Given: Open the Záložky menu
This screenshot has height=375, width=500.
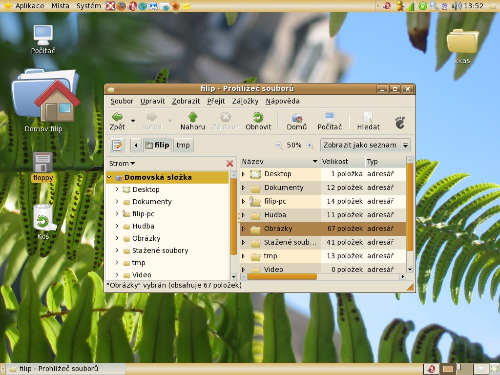Looking at the screenshot, I should click(245, 101).
